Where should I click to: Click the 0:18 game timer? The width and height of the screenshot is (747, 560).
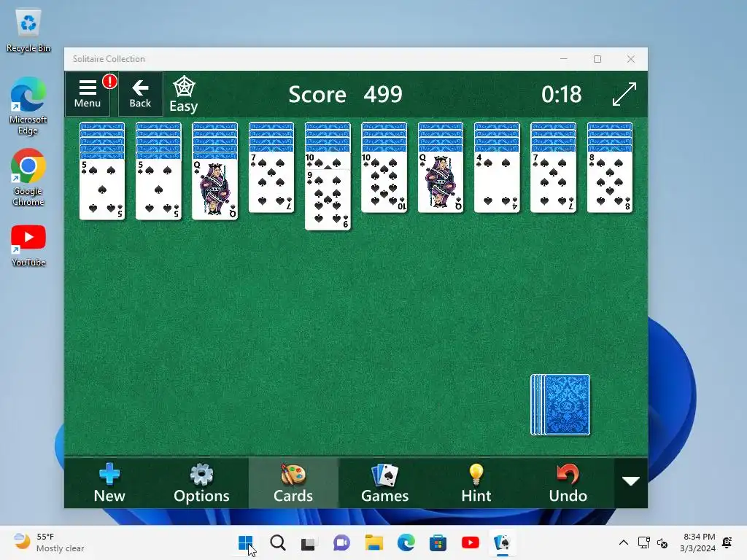pos(561,94)
